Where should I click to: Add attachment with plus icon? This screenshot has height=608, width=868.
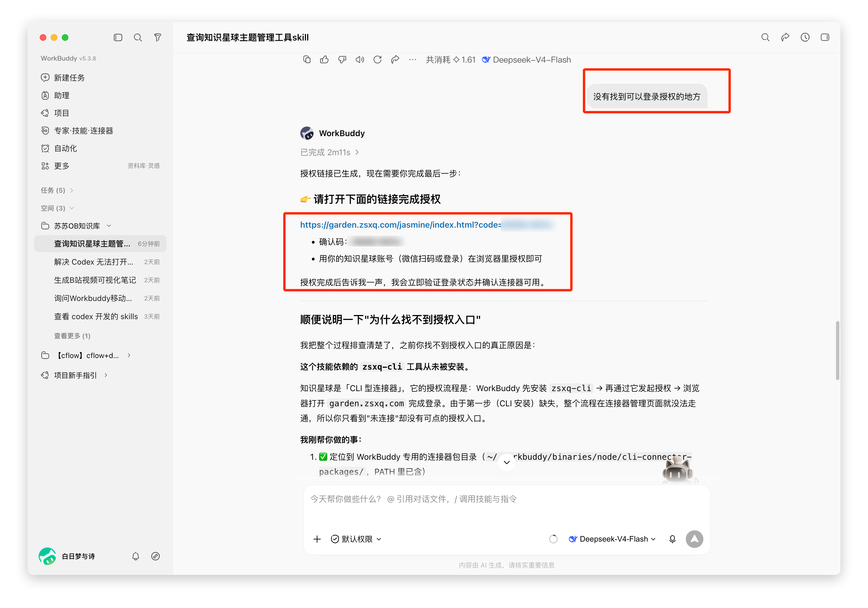tap(317, 539)
